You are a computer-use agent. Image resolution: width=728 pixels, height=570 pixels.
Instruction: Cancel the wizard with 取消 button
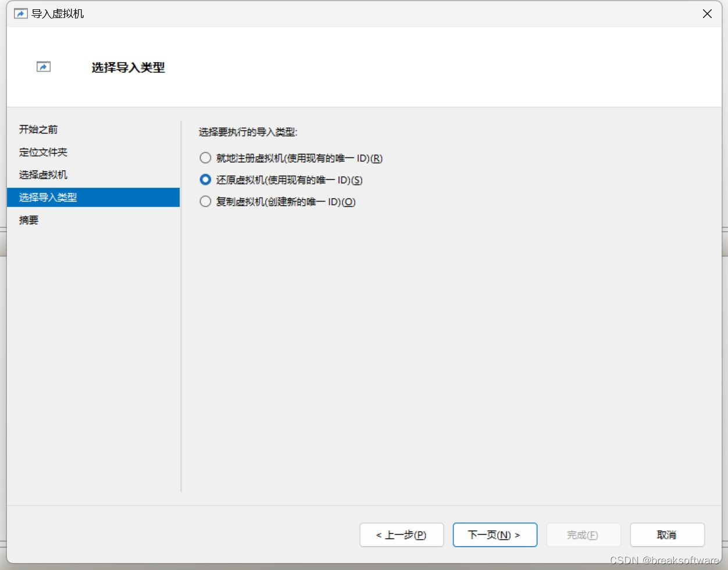pos(666,535)
